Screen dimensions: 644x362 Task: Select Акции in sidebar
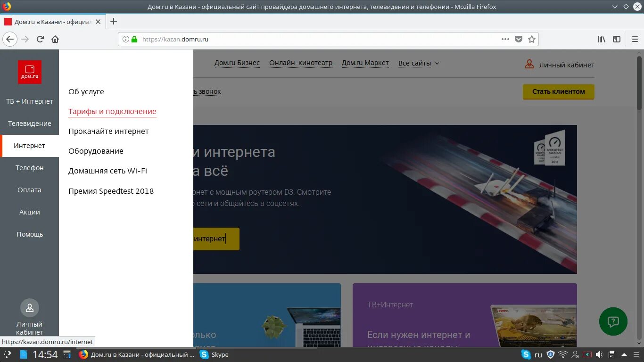[x=30, y=212]
